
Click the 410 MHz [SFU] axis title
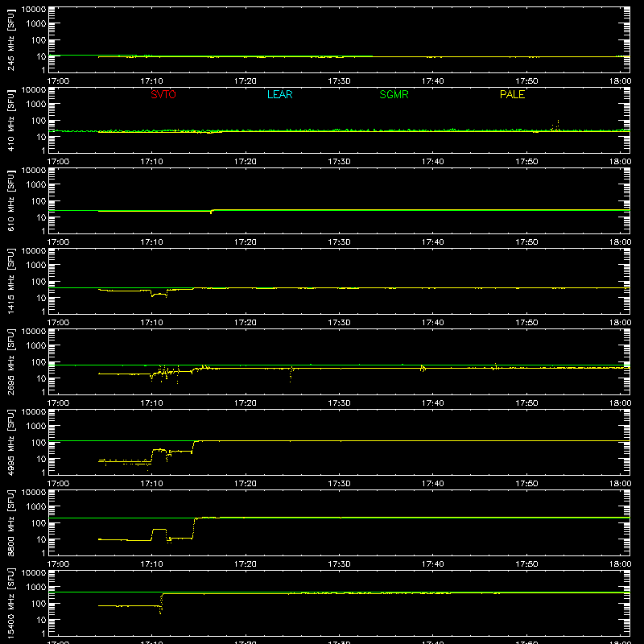(x=10, y=120)
